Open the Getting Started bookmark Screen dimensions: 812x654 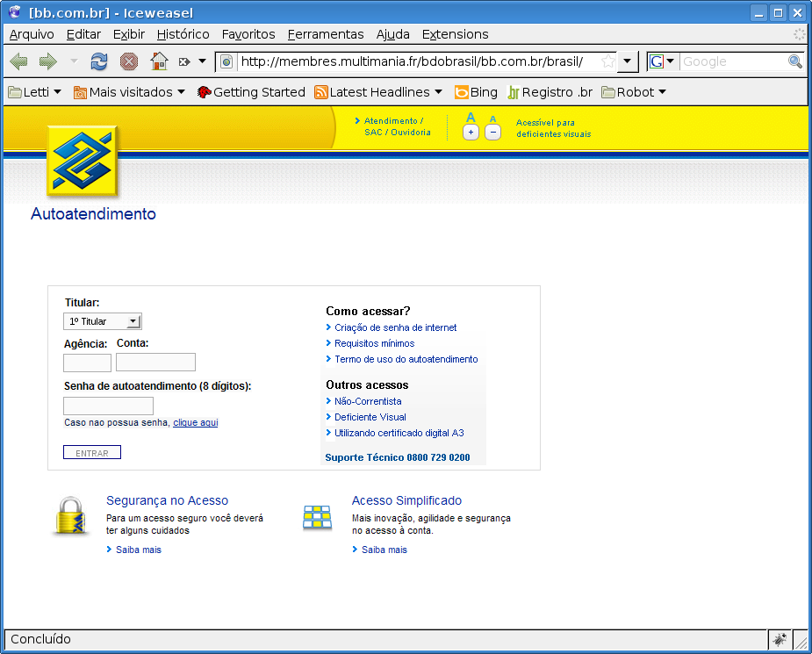coord(251,92)
